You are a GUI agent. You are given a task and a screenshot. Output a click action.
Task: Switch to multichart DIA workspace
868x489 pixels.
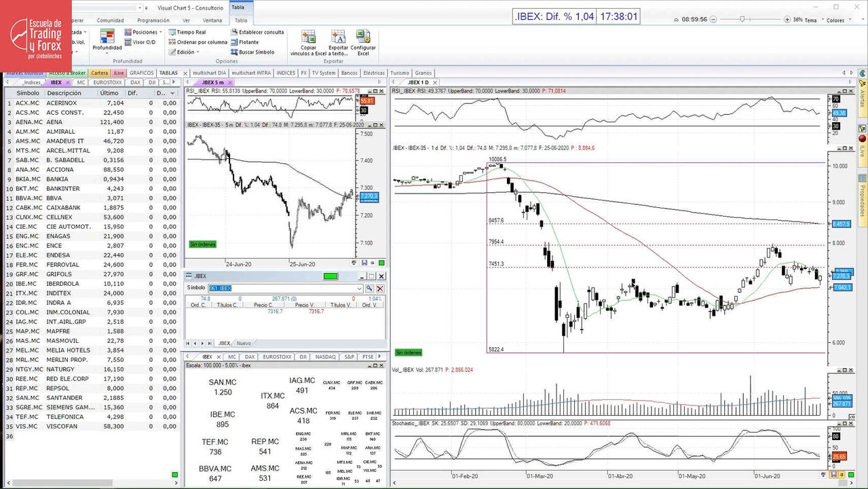click(x=209, y=73)
